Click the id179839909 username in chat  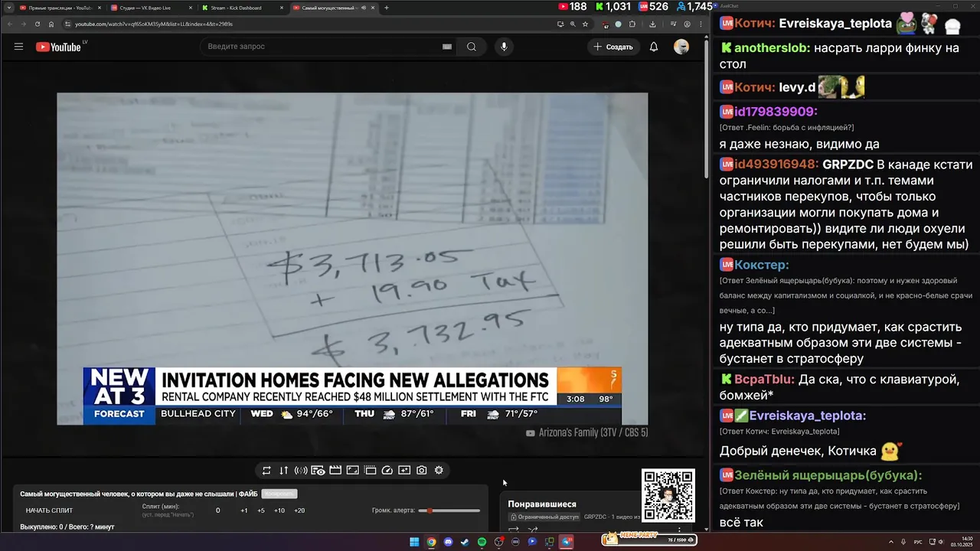point(776,112)
